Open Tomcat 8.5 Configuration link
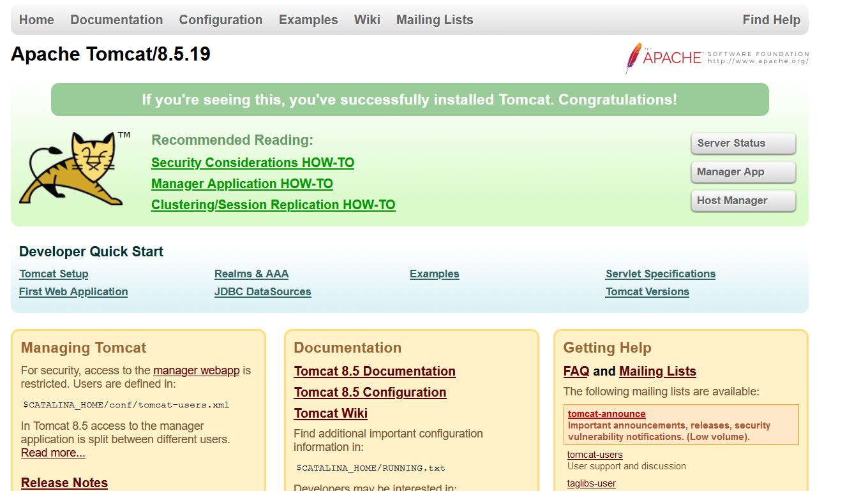Viewport: 868px width, 491px height. tap(370, 392)
